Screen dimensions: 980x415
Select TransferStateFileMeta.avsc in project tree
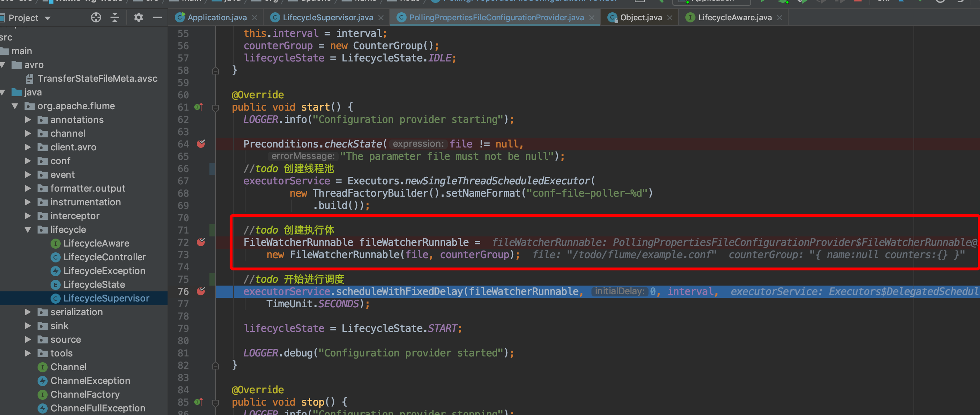[97, 78]
